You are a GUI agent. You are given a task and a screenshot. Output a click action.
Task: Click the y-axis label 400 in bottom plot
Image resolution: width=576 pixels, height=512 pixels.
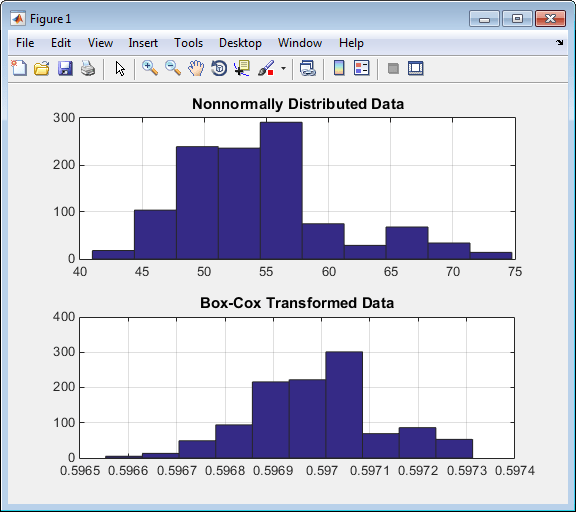64,317
